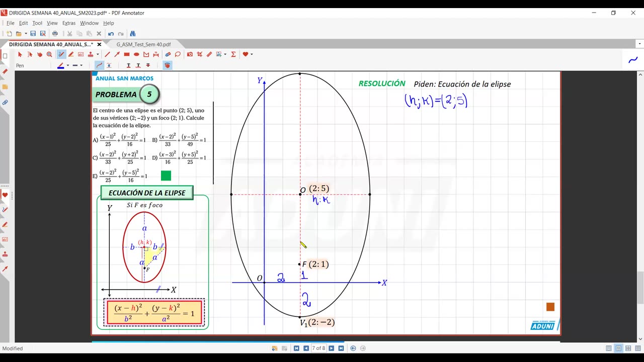Viewport: 644px width, 362px height.
Task: Select the arrow Select tool
Action: point(20,54)
